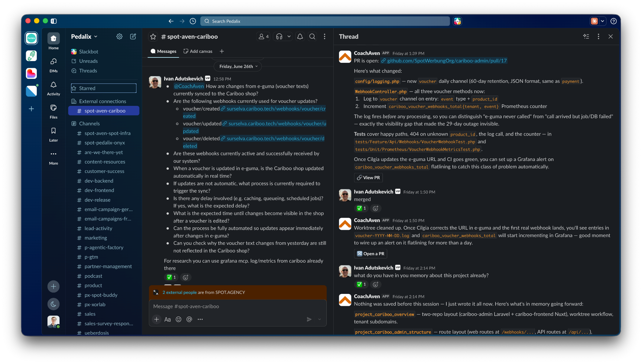Viewport: 642px width, 364px height.
Task: Open the history clock icon
Action: pos(193,21)
